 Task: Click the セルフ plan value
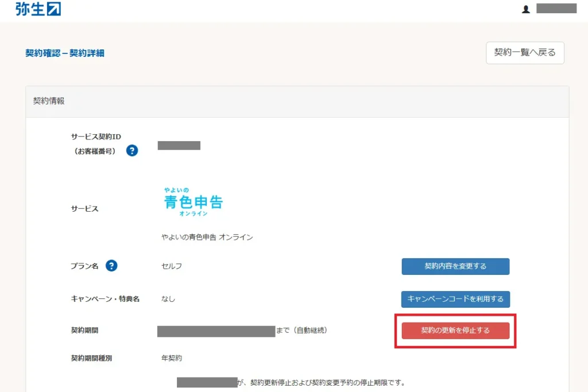tap(172, 266)
